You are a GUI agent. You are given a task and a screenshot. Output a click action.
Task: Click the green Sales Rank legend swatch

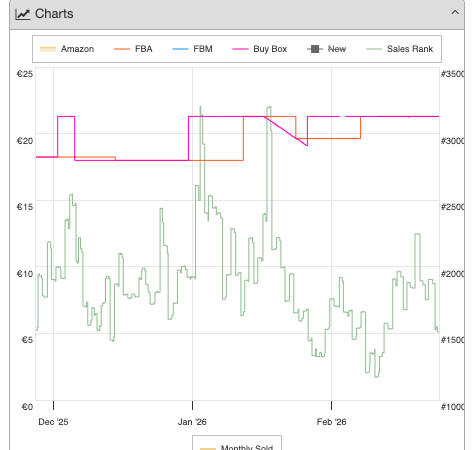[x=374, y=49]
